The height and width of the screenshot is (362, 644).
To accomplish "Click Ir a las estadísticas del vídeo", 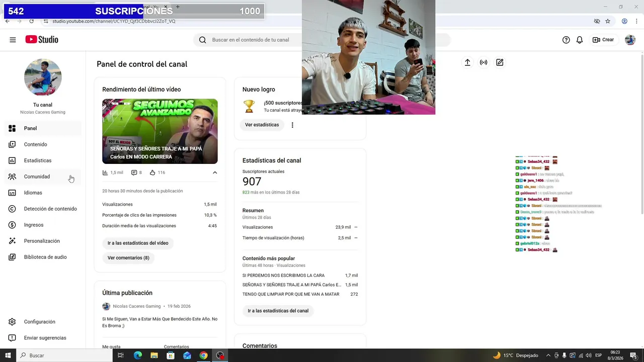I will (x=138, y=243).
